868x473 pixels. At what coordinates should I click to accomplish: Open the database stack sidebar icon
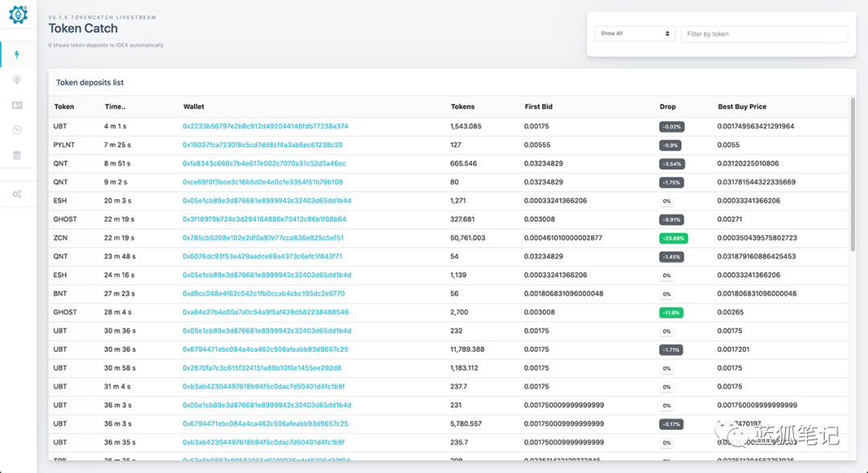coord(18,155)
